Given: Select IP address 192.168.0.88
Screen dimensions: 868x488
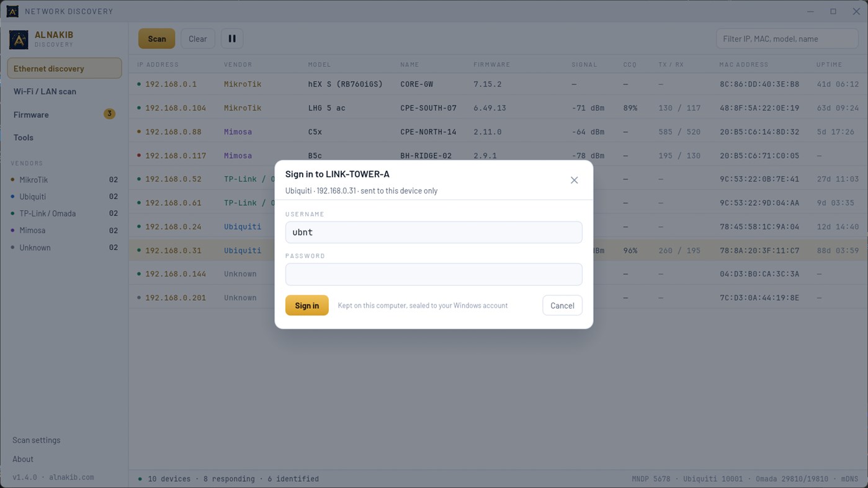Looking at the screenshot, I should click(173, 131).
